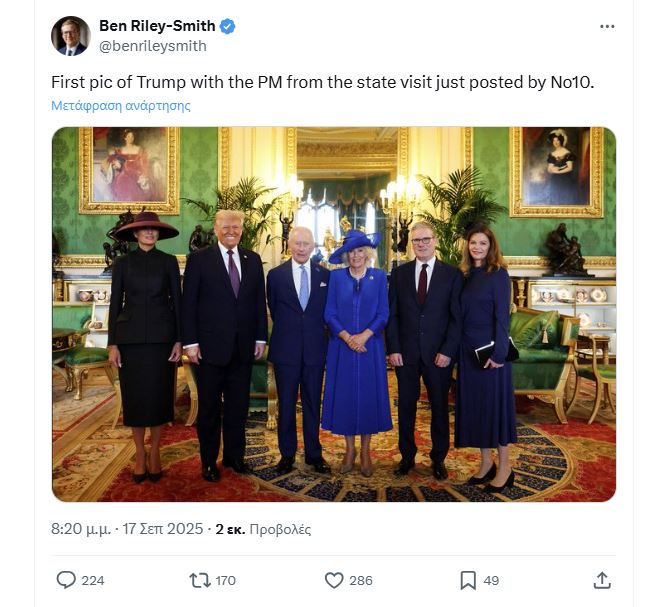Click the reply speech bubble icon
Screen dimensions: 647x607
pyautogui.click(x=66, y=580)
